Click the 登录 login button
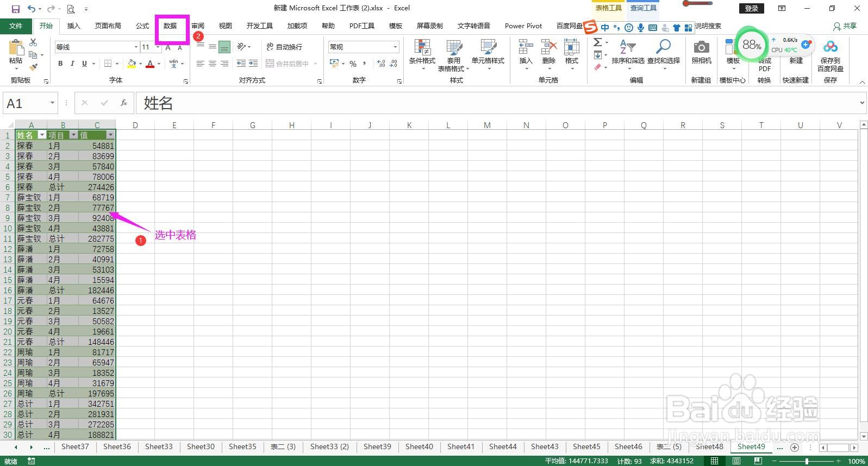 pos(752,8)
